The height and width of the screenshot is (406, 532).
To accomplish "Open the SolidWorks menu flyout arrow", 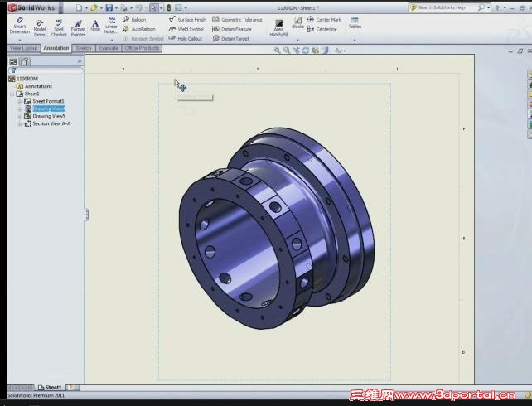I will pyautogui.click(x=60, y=7).
